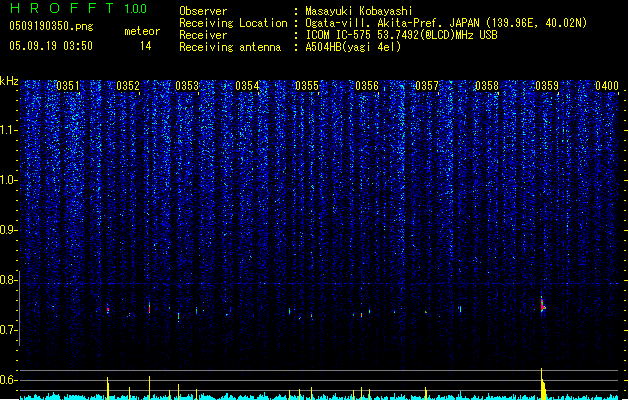Screen dimensions: 629x400
Task: Click the 1.0 kHz axis label
Action: pos(8,180)
